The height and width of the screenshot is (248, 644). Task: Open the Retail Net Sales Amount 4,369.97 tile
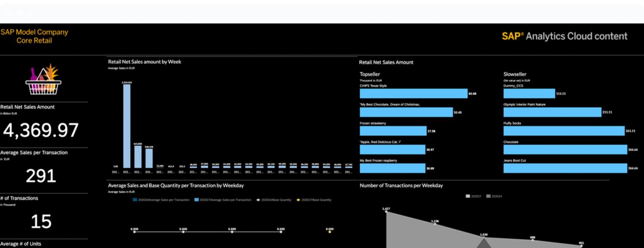tap(41, 130)
